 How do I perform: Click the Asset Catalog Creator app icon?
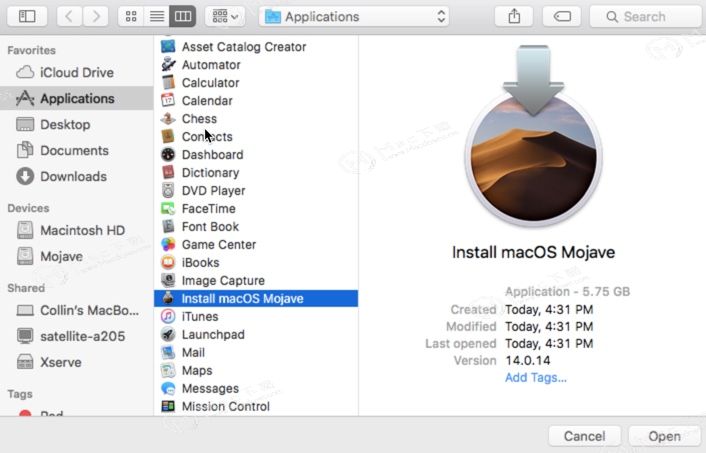(168, 46)
